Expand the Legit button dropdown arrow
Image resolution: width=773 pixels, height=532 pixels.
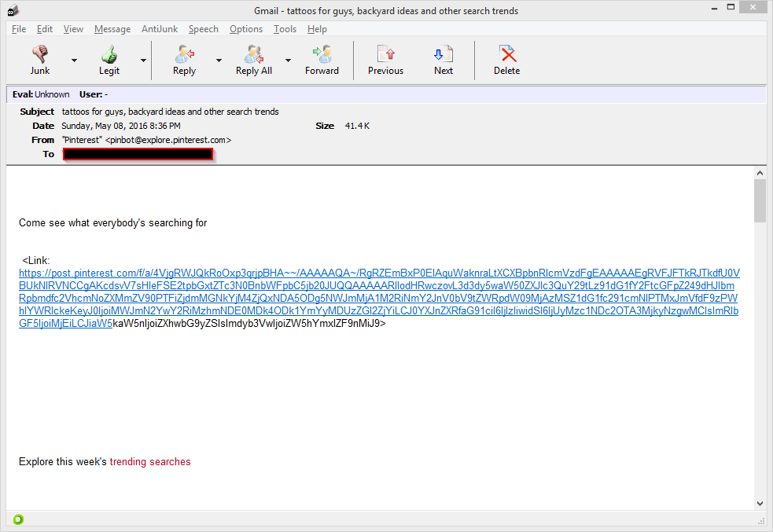(x=143, y=60)
